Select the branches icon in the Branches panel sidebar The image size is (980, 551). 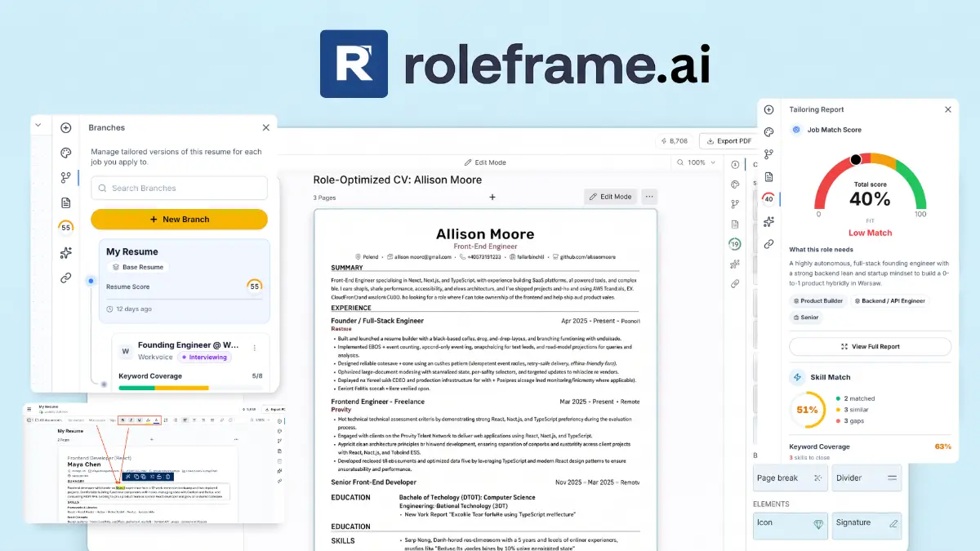click(66, 178)
